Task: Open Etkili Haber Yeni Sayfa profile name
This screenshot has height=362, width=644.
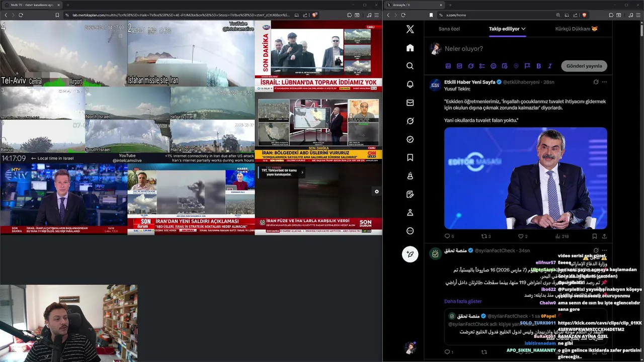Action: coord(470,82)
